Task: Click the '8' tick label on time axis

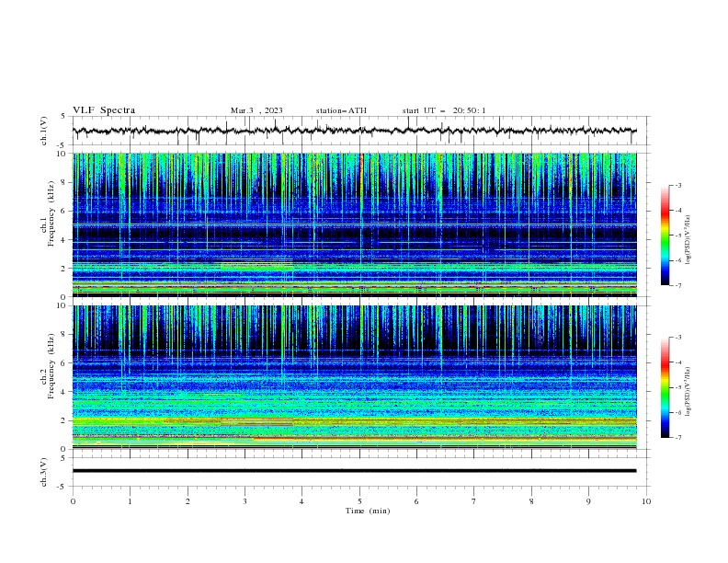Action: click(531, 501)
